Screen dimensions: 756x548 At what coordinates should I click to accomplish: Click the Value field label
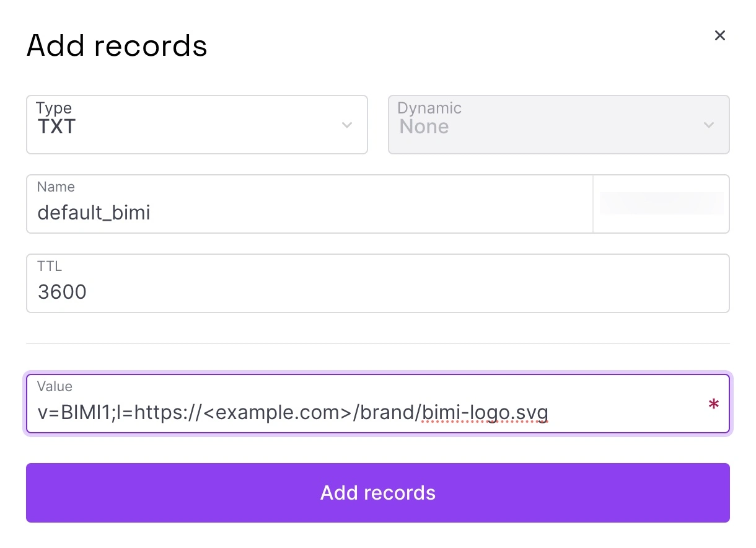[55, 386]
